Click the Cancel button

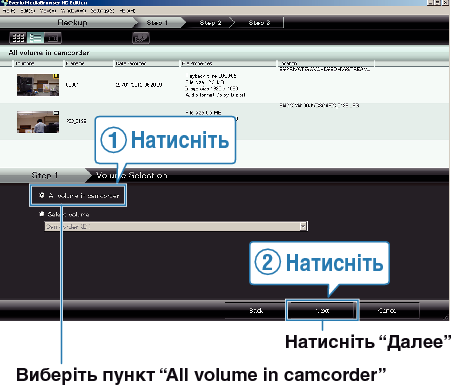click(x=387, y=310)
